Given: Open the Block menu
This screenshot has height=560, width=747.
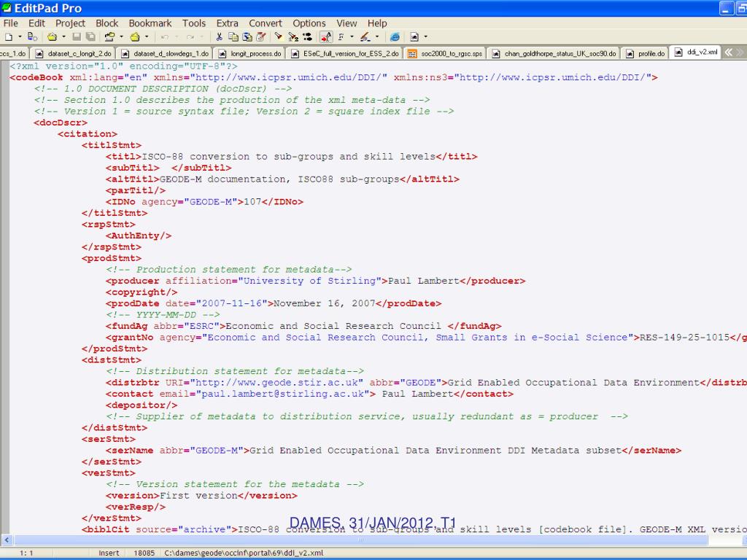Looking at the screenshot, I should [107, 23].
